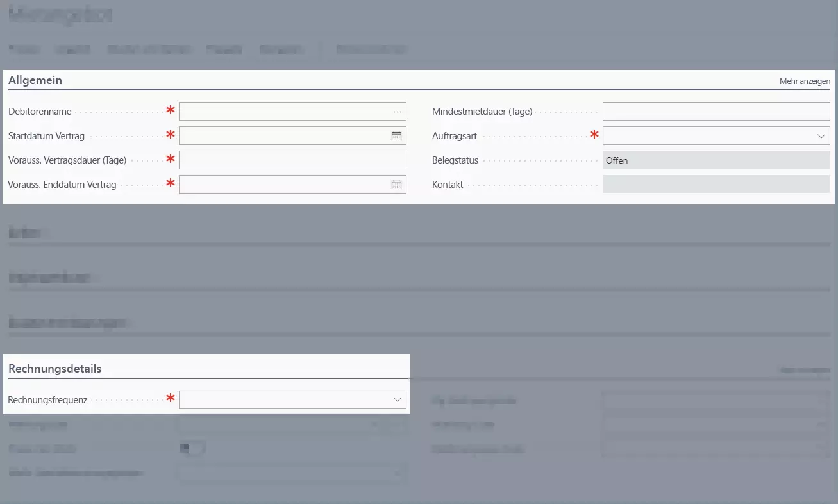Click the Auftragsart label
The image size is (838, 504).
[x=455, y=136]
